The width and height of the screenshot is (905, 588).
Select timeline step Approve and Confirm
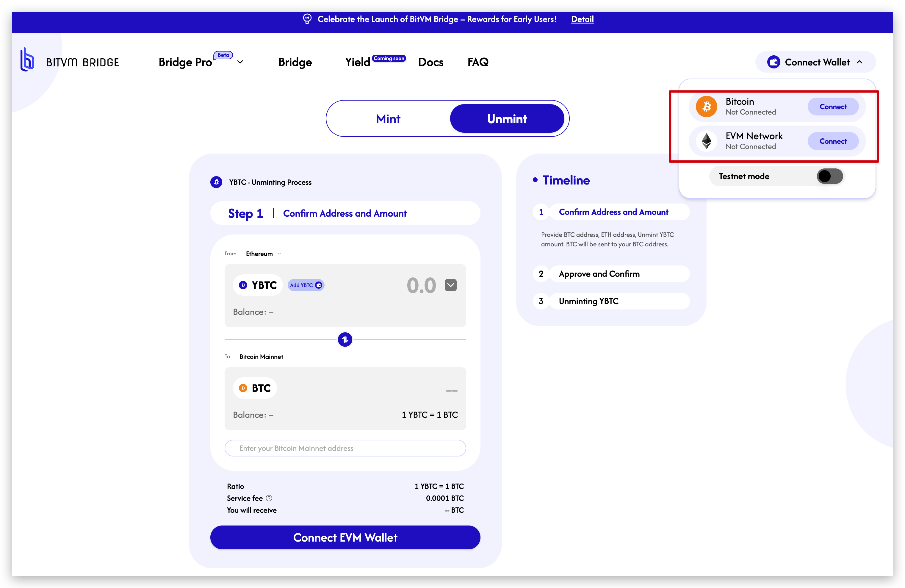[611, 274]
